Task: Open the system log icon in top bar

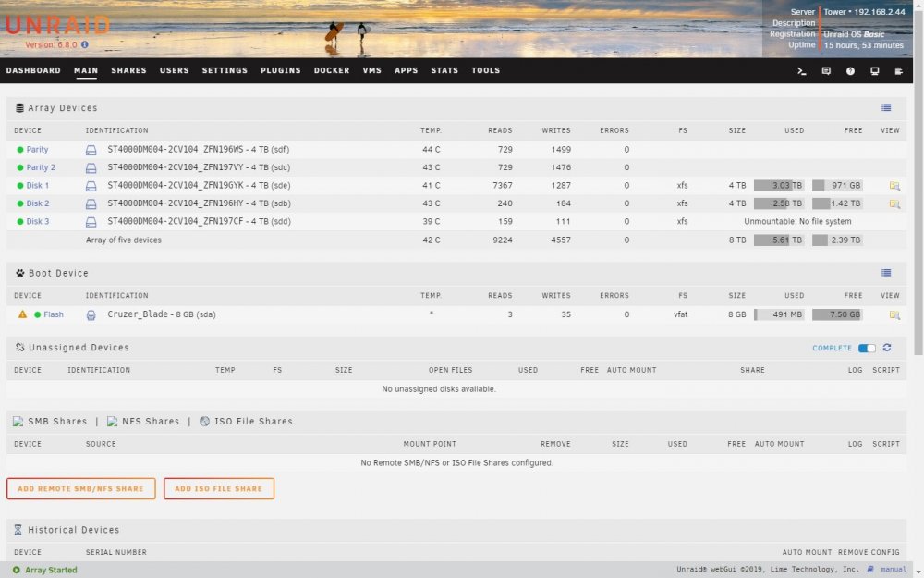Action: (899, 71)
